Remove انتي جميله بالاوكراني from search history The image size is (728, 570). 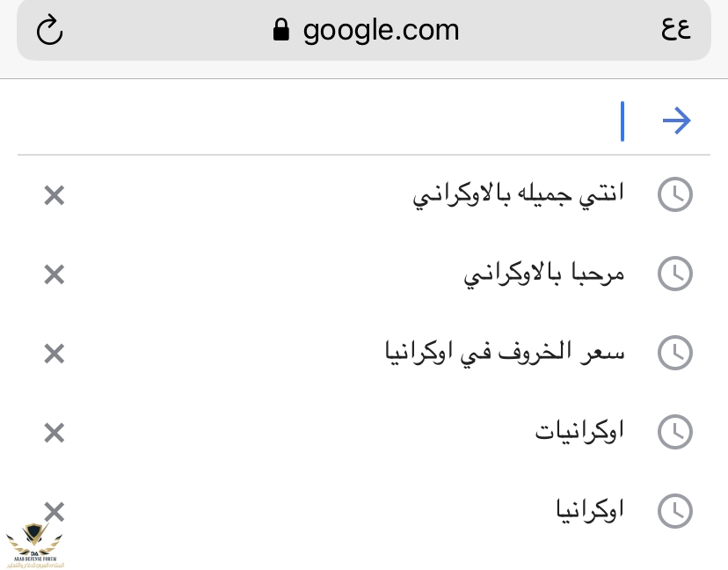[55, 195]
